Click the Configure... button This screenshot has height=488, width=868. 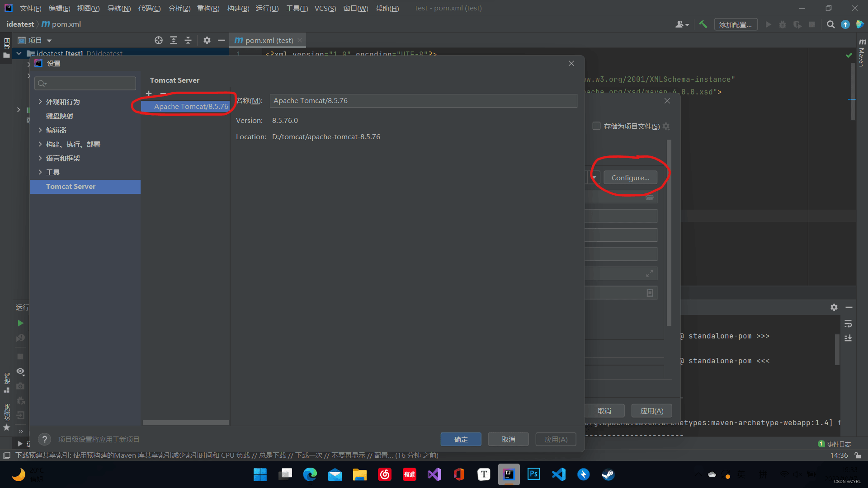[630, 178]
